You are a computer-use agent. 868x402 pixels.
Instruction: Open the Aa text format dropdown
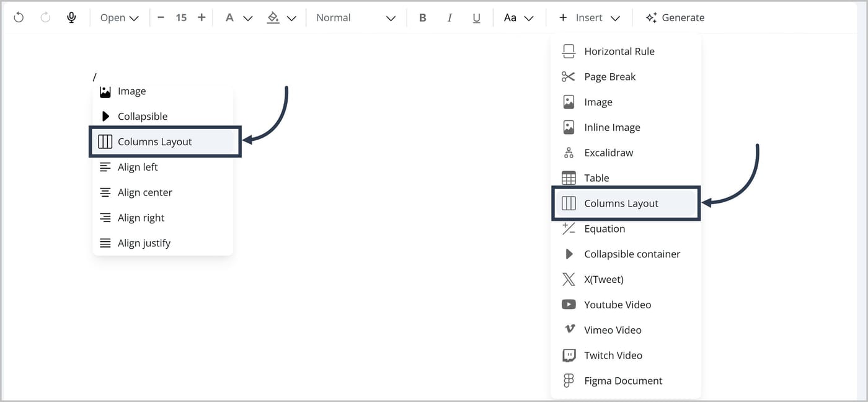click(x=518, y=17)
